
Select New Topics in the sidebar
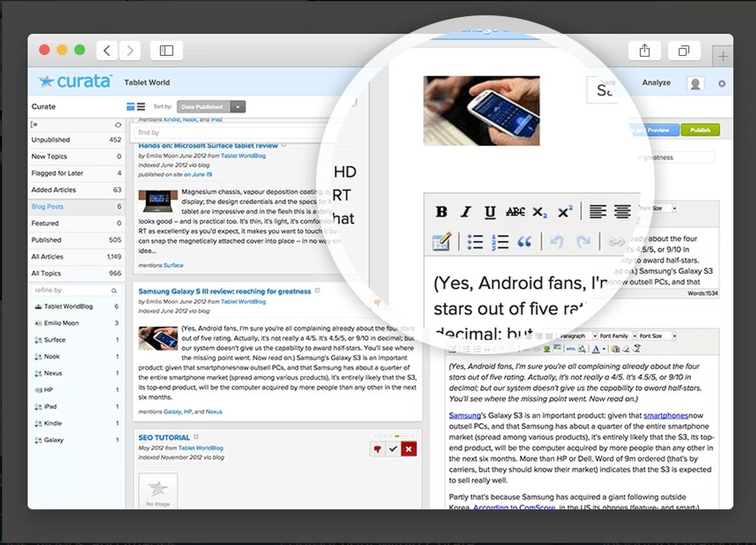pyautogui.click(x=76, y=156)
